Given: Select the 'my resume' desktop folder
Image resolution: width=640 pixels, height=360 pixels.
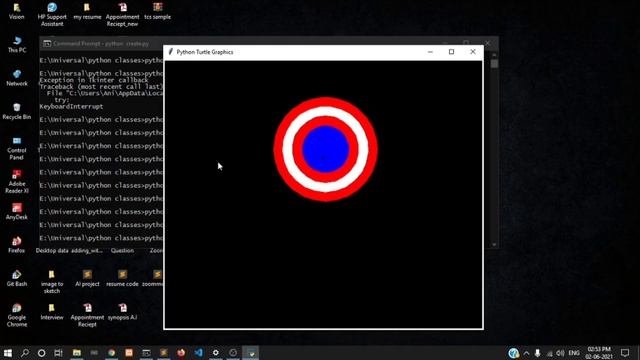Looking at the screenshot, I should 87,11.
